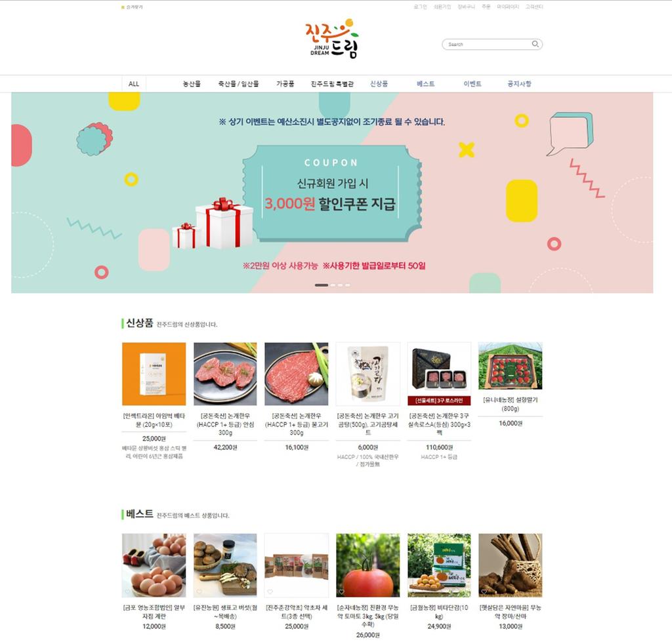Viewport: 672px width, 644px height.
Task: Select the last banner slide indicator
Action: [x=348, y=285]
